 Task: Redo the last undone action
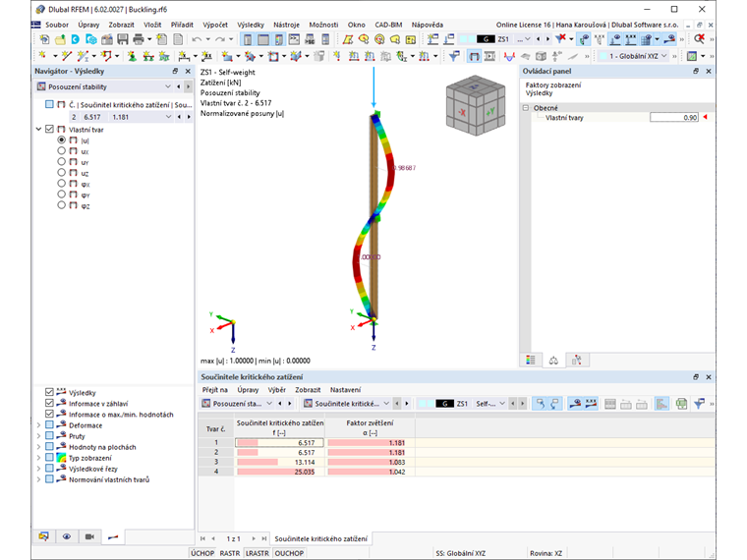pyautogui.click(x=219, y=39)
